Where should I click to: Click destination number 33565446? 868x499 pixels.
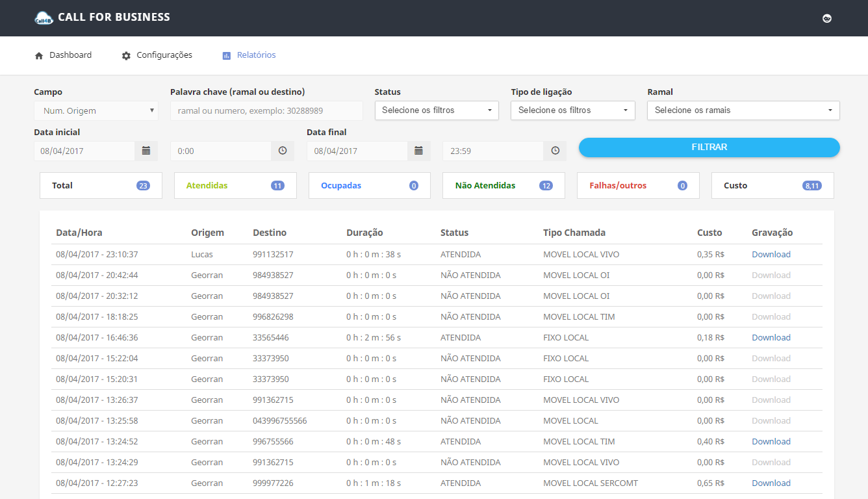(x=271, y=337)
